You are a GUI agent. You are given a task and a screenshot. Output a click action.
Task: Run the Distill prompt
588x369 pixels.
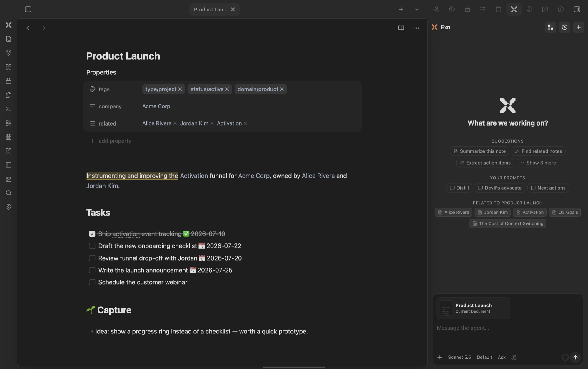point(459,188)
